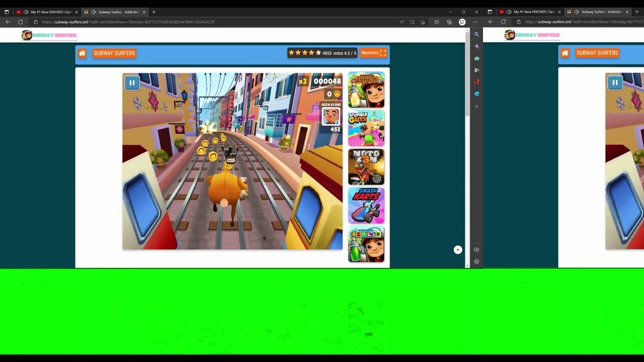Click the orange SUBWAY SURFERS button, right window

(597, 53)
